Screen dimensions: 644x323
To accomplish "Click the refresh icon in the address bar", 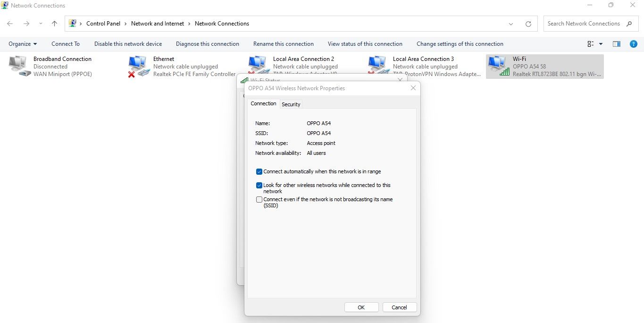I will tap(528, 23).
